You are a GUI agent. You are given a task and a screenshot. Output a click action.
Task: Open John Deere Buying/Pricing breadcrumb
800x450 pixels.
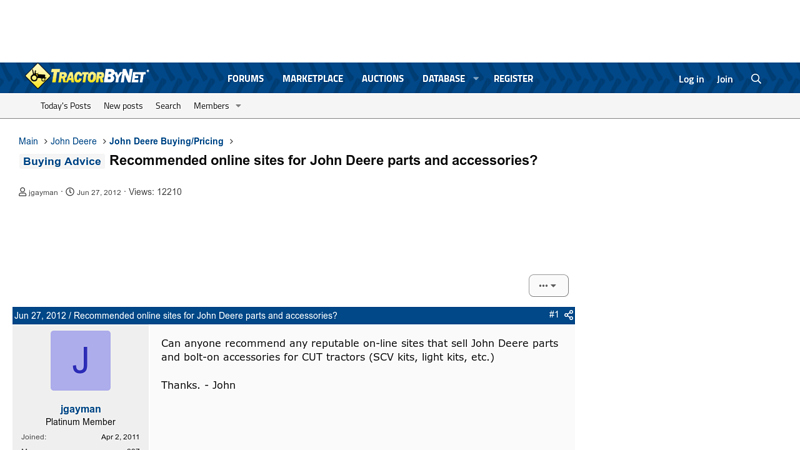[x=166, y=141]
